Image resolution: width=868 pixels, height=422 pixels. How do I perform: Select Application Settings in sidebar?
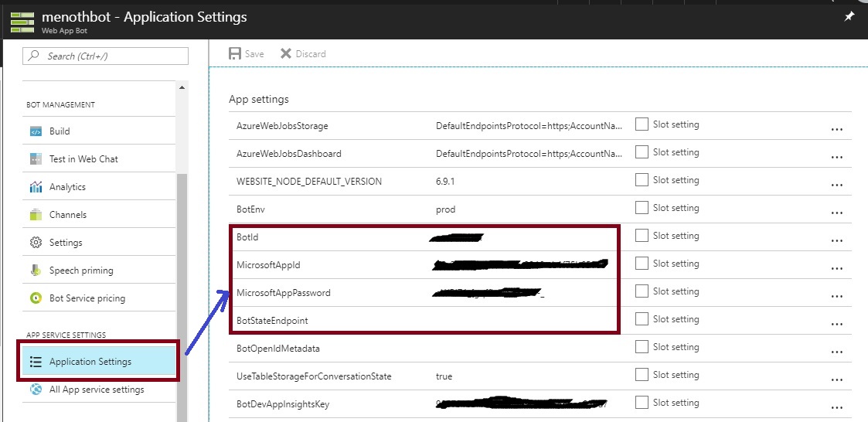coord(98,362)
